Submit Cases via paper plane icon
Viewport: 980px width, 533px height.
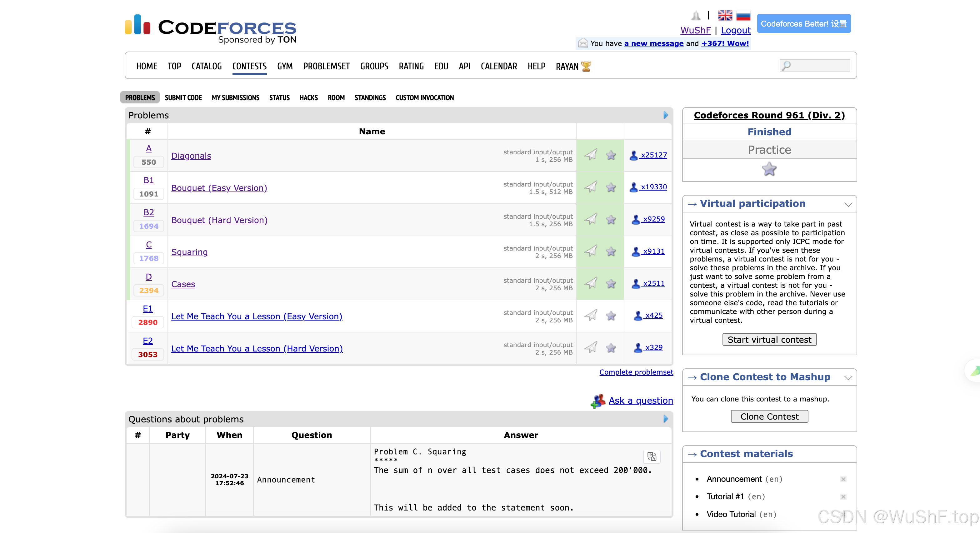click(590, 283)
